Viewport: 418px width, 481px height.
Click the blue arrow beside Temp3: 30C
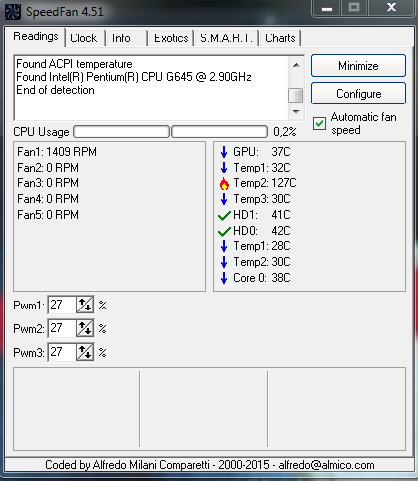coord(224,199)
